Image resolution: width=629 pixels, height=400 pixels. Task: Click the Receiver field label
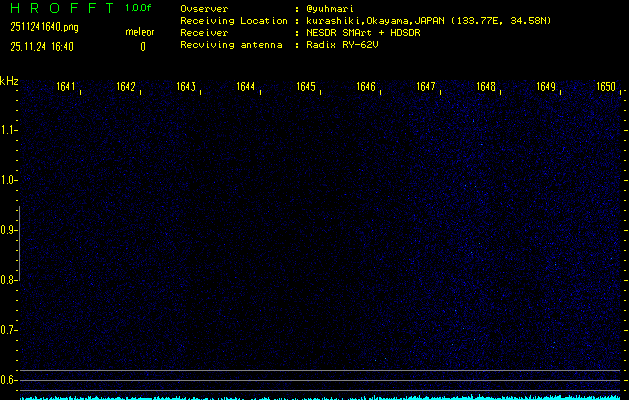click(204, 32)
